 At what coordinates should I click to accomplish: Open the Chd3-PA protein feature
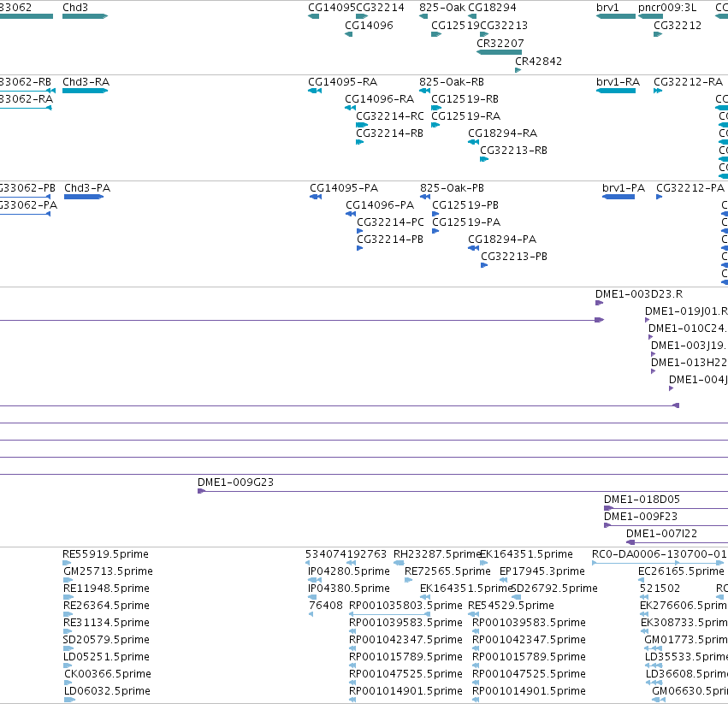[84, 197]
